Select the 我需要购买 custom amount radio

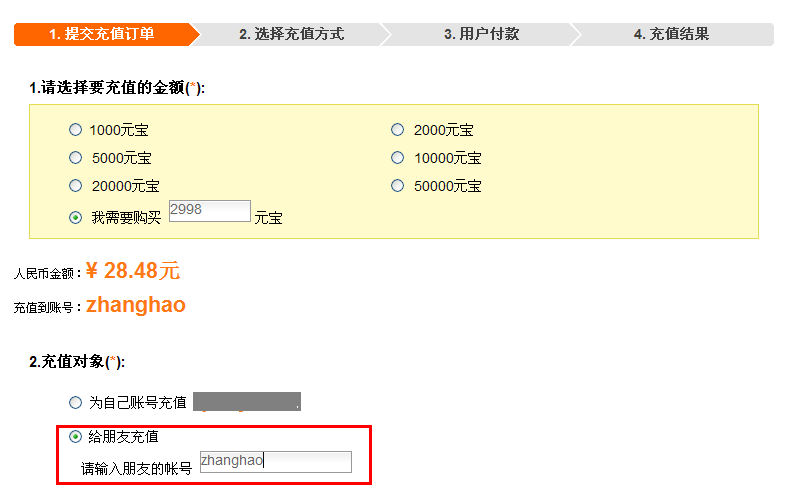(x=76, y=217)
